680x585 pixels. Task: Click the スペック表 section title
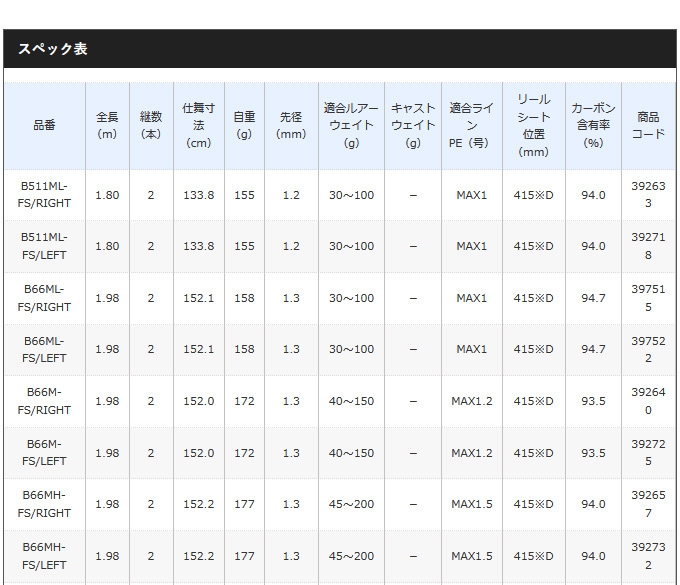[53, 49]
